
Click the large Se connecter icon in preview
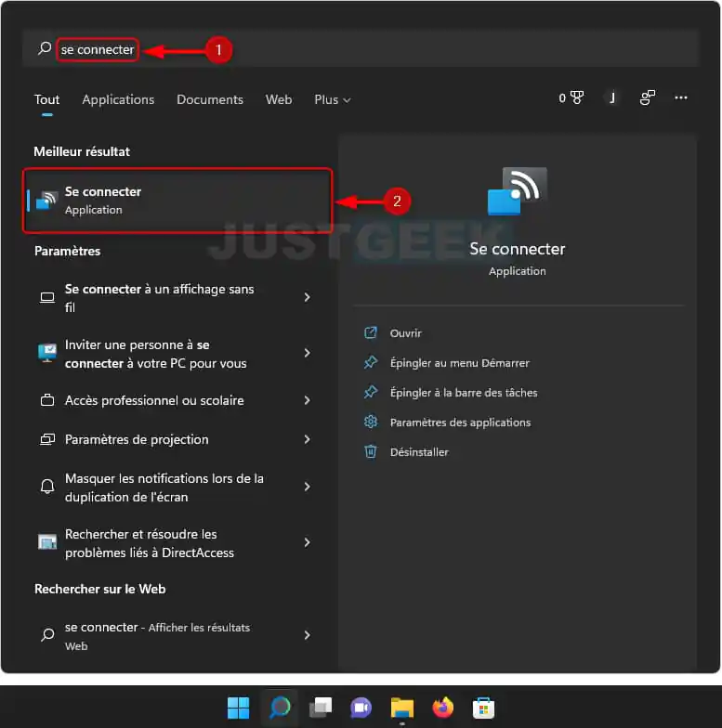[x=517, y=191]
